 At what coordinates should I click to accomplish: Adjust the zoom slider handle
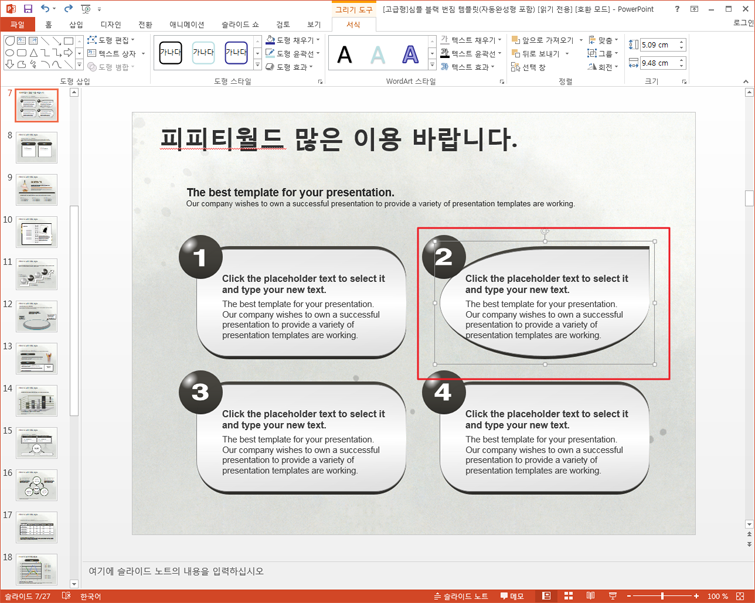(663, 596)
